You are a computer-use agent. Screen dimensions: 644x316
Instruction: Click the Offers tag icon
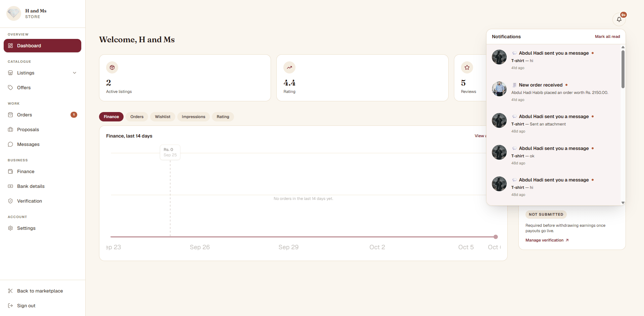pyautogui.click(x=10, y=88)
